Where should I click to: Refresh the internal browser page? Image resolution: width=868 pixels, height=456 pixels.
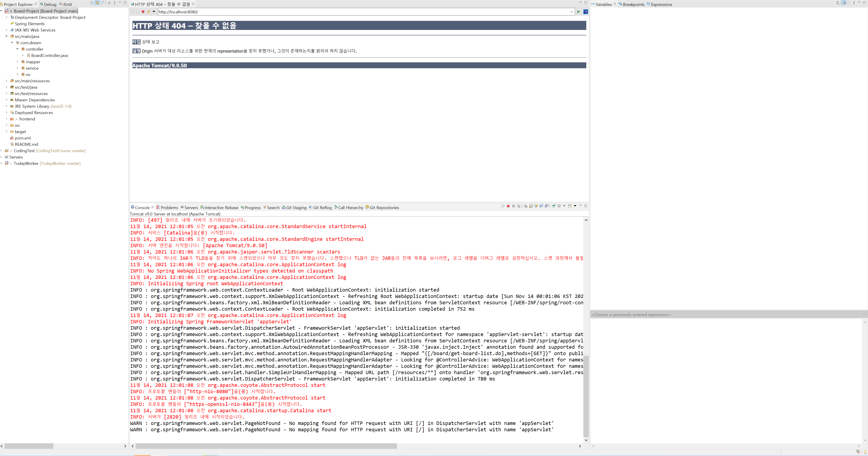(149, 12)
